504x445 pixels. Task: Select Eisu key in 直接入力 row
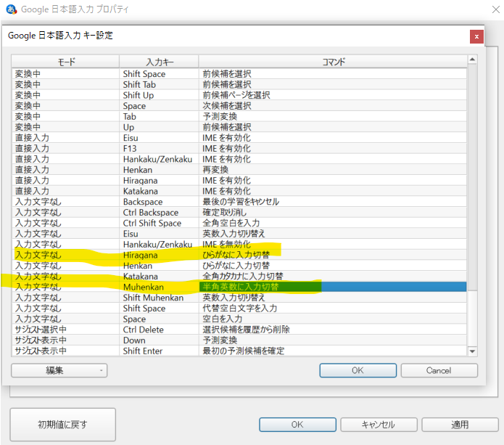coord(159,138)
